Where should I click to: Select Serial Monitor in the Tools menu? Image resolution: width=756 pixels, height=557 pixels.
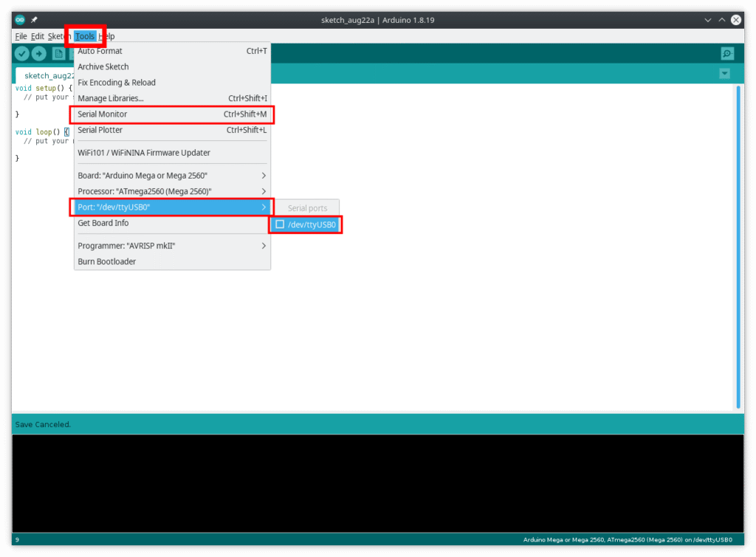(172, 114)
